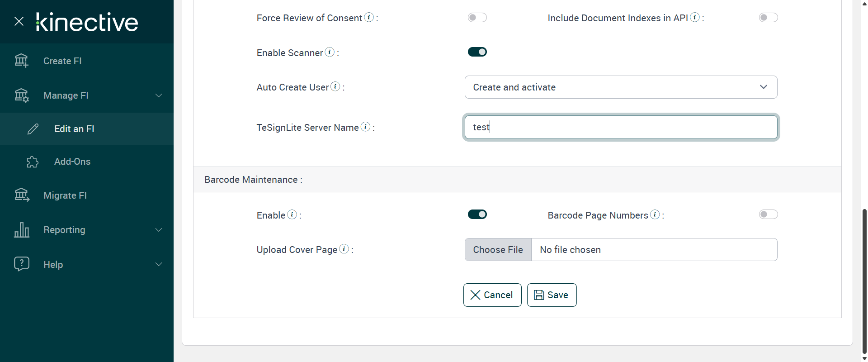Enable the Barcode Page Numbers switch
868x362 pixels.
768,214
